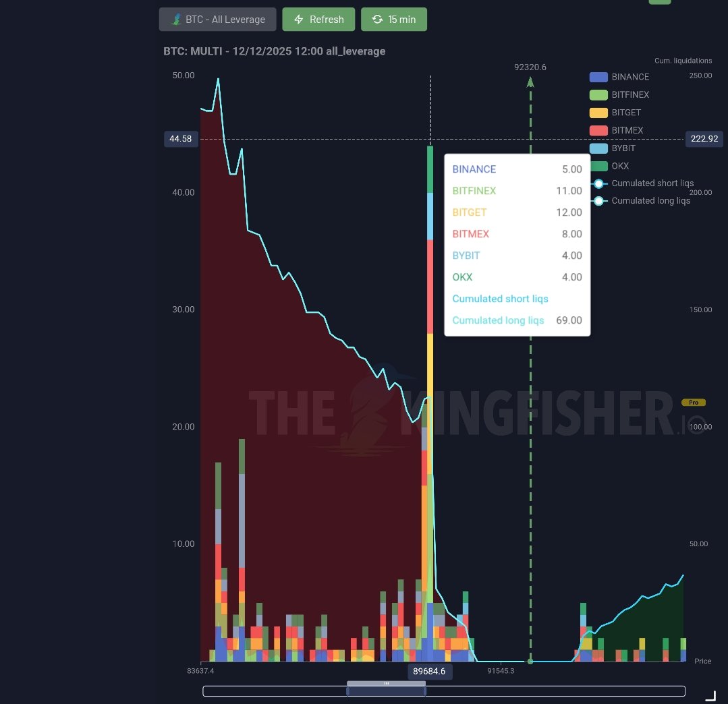Click the lightning bolt icon on Refresh

pos(298,20)
